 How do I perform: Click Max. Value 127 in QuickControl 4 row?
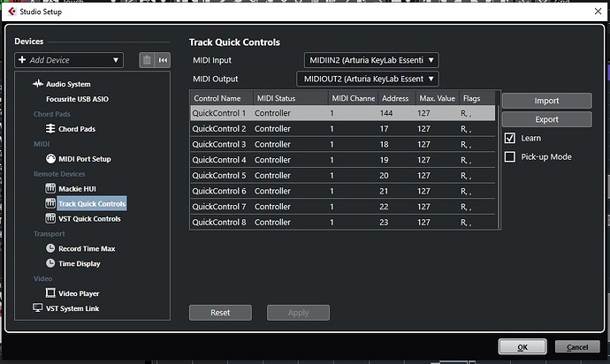pos(423,160)
